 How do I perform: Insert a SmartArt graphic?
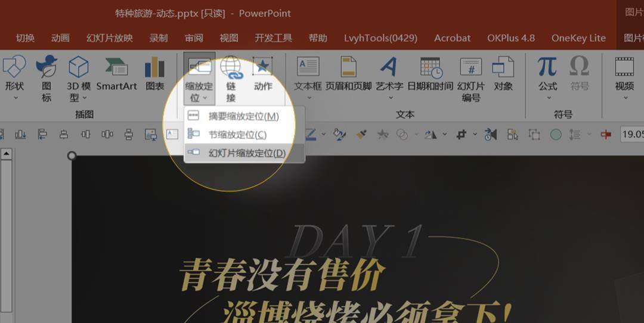(x=117, y=74)
